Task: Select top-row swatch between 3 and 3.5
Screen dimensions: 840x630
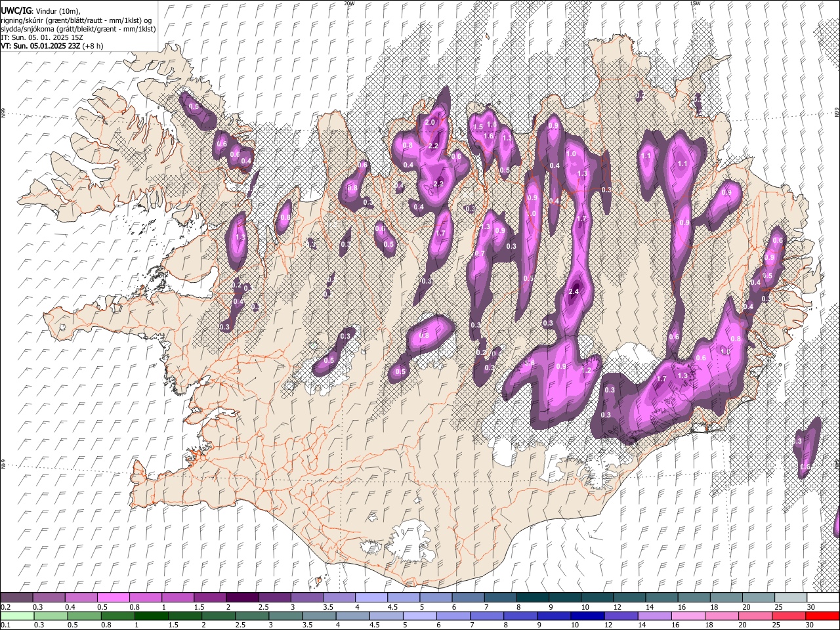Action: point(306,598)
